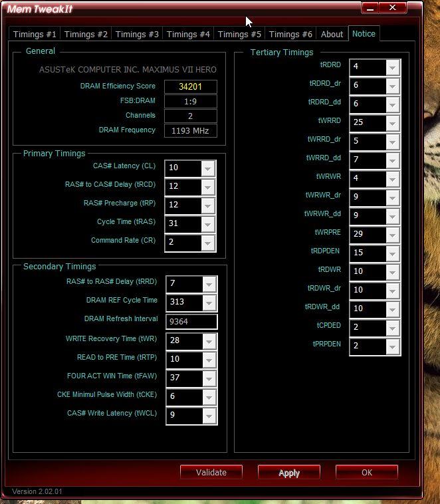Expand the tWRWR_dd dropdown

(392, 217)
